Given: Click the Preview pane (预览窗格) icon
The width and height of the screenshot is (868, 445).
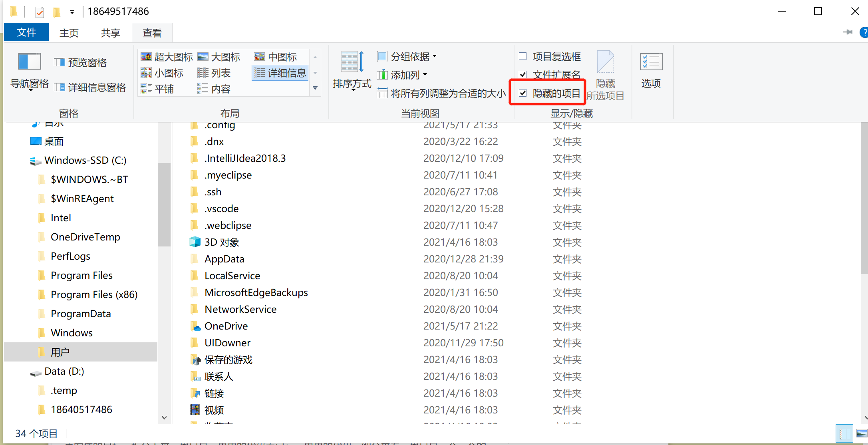Looking at the screenshot, I should tap(60, 62).
